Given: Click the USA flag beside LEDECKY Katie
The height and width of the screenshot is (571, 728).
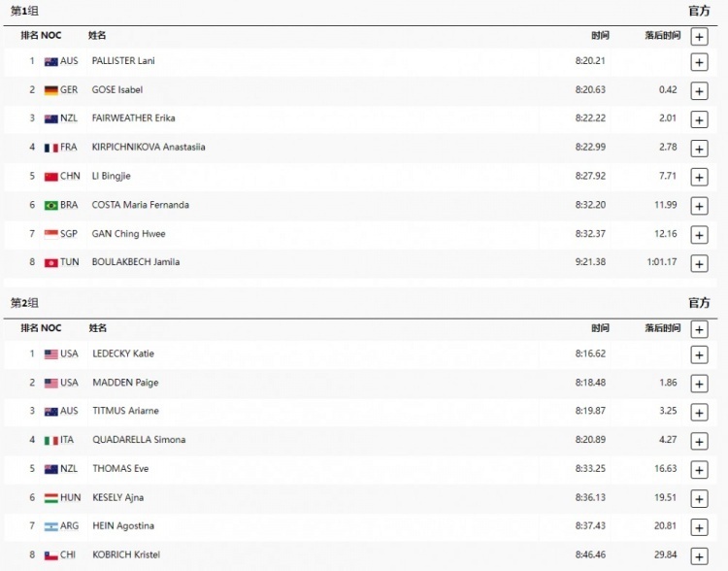Looking at the screenshot, I should click(x=51, y=354).
